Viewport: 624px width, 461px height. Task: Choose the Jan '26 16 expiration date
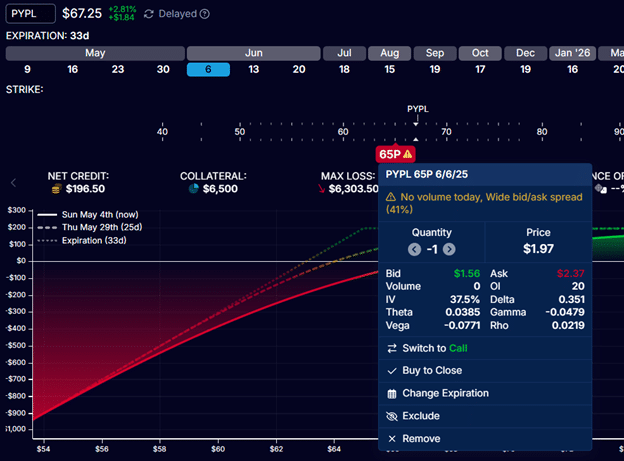(x=572, y=69)
